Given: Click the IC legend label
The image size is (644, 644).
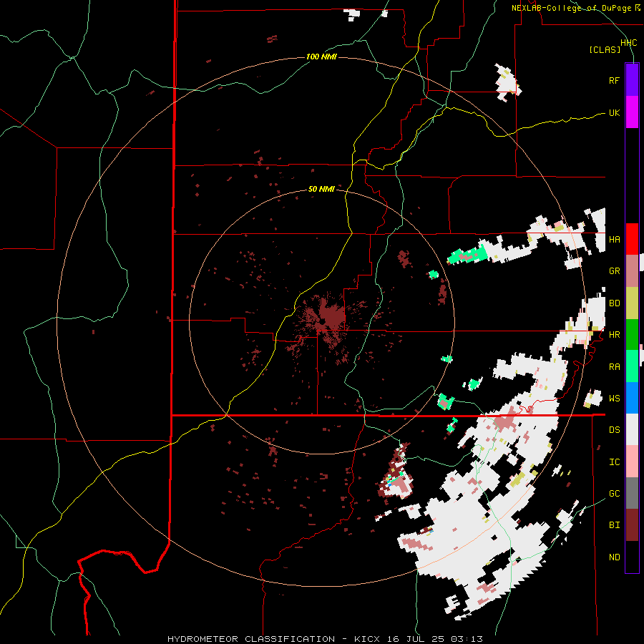Looking at the screenshot, I should click(614, 462).
